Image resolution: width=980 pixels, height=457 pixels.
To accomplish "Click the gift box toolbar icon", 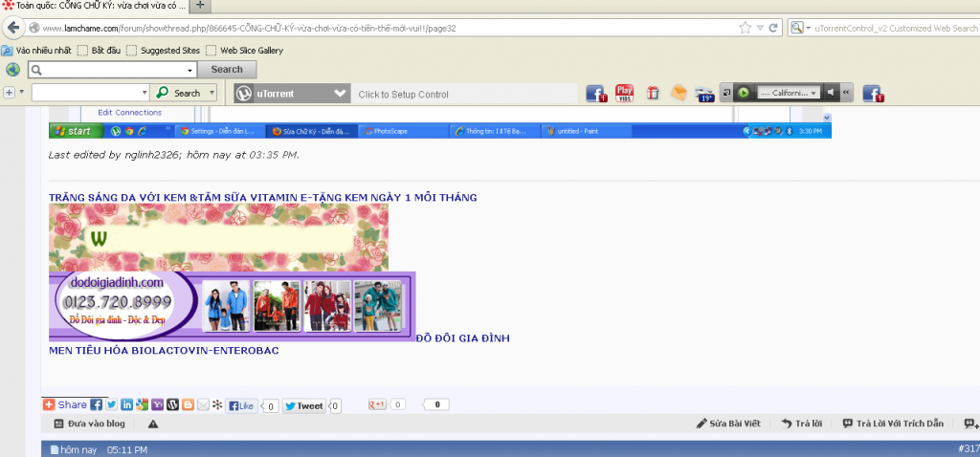I will click(653, 93).
